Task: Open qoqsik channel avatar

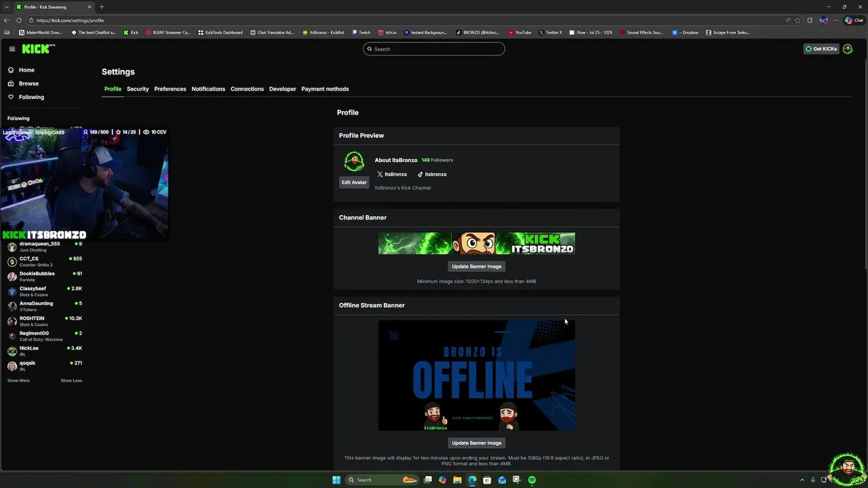Action: [x=12, y=366]
